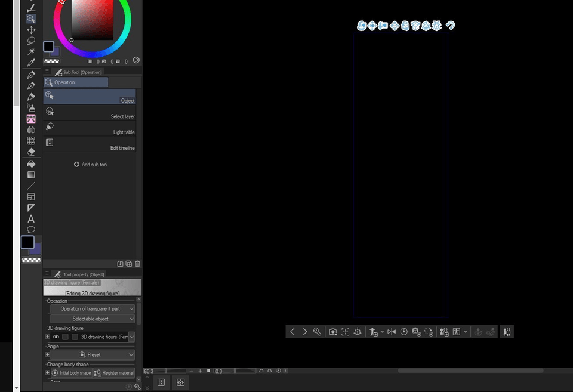Toggle second checkbox beside 3D drawing figure name
Image resolution: width=573 pixels, height=392 pixels.
click(75, 337)
